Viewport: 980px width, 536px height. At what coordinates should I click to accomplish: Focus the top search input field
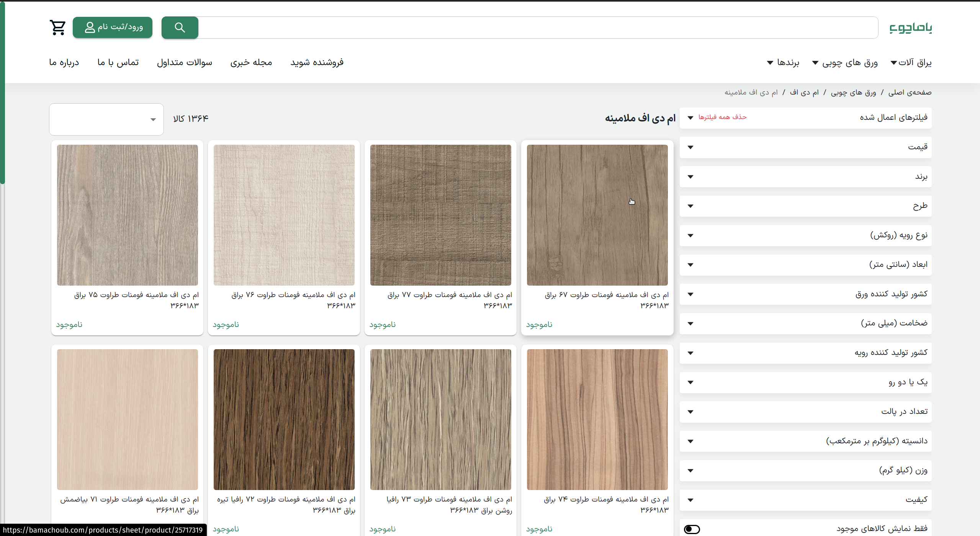tap(538, 28)
